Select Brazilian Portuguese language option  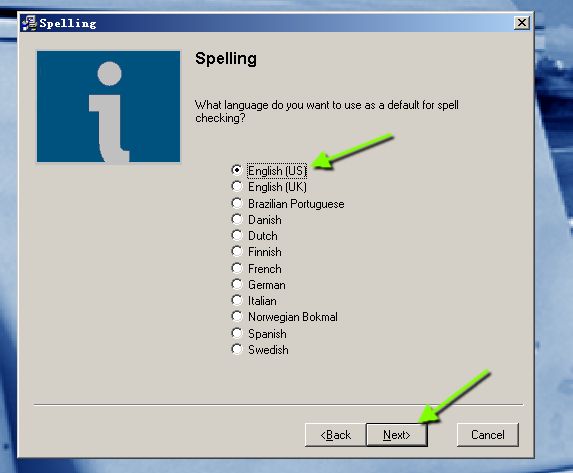point(237,203)
